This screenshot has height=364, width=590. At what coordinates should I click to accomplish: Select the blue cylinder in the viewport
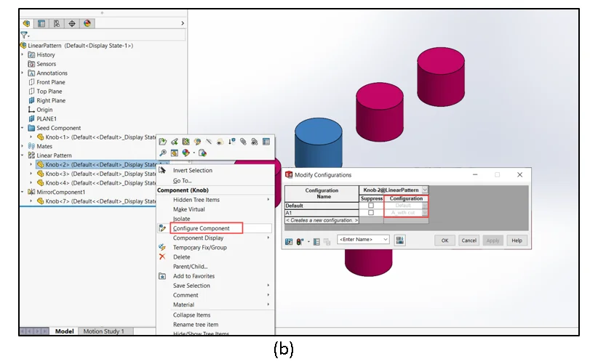click(x=319, y=141)
